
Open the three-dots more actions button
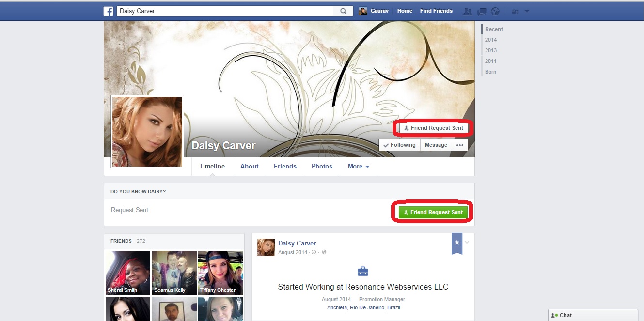(460, 145)
